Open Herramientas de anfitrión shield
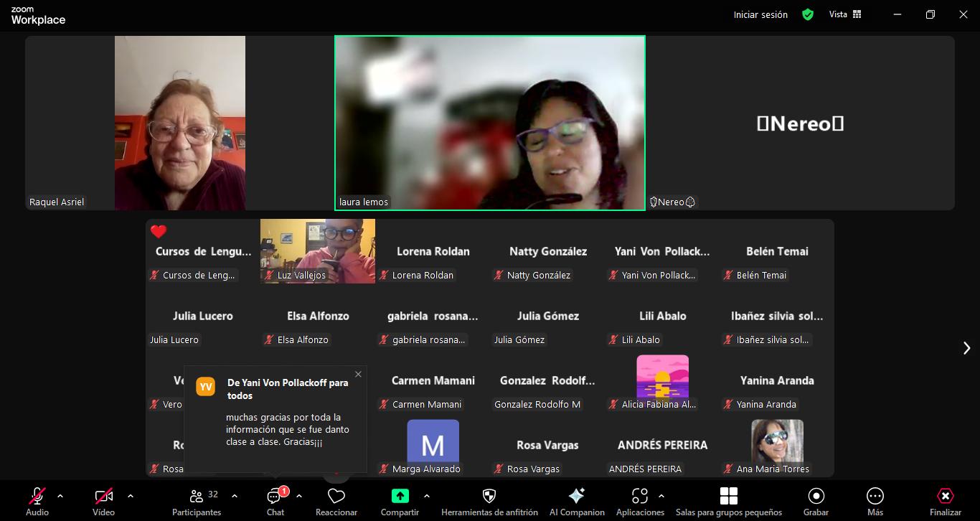This screenshot has width=980, height=521. tap(489, 501)
